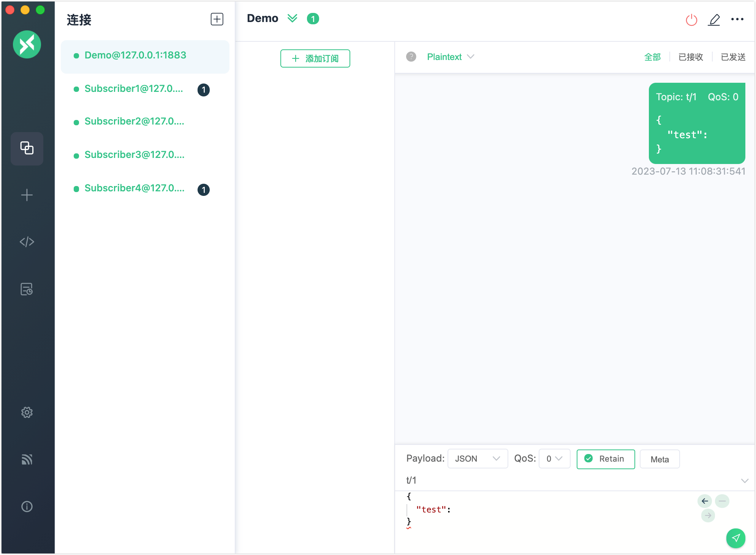Switch to the 已接收 tab
This screenshot has height=555, width=756.
pos(690,57)
